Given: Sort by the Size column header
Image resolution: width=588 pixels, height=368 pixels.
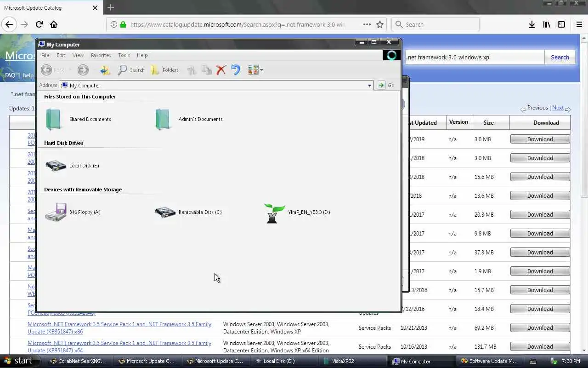Looking at the screenshot, I should pyautogui.click(x=489, y=123).
